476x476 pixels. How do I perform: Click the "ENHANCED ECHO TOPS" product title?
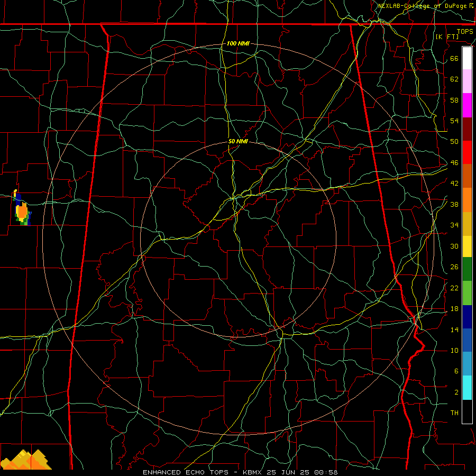[x=185, y=472]
